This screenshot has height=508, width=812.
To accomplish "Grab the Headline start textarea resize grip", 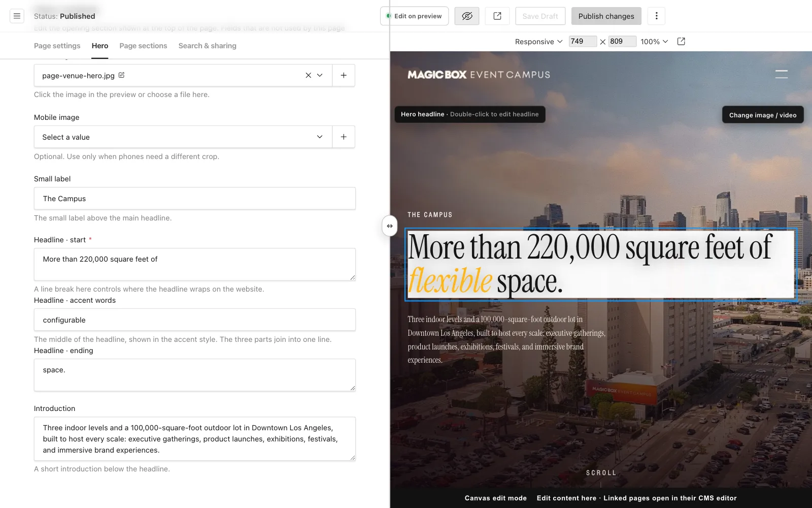I will pyautogui.click(x=352, y=277).
